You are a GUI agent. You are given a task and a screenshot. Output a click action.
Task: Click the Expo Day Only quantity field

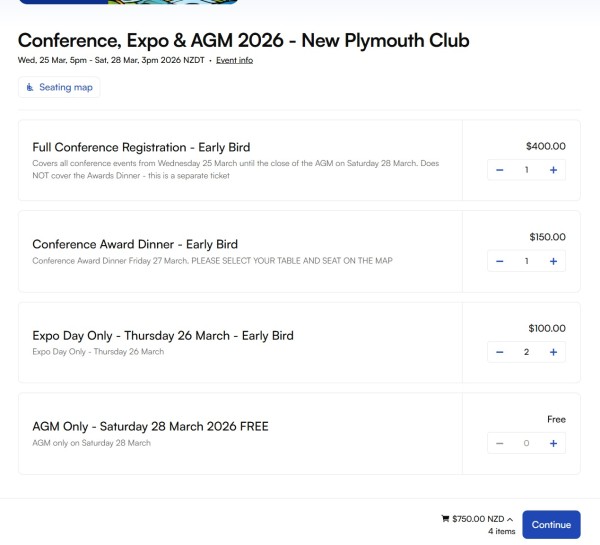point(526,352)
